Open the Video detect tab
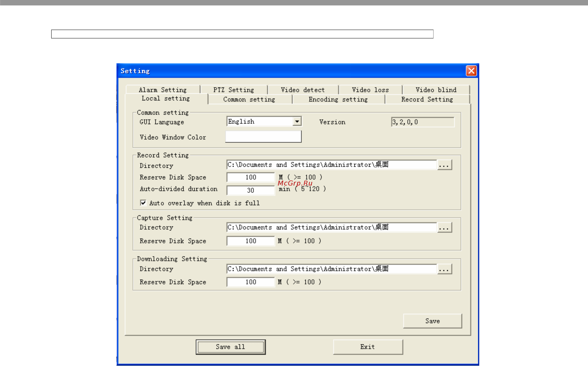The width and height of the screenshot is (588, 366). click(x=303, y=90)
